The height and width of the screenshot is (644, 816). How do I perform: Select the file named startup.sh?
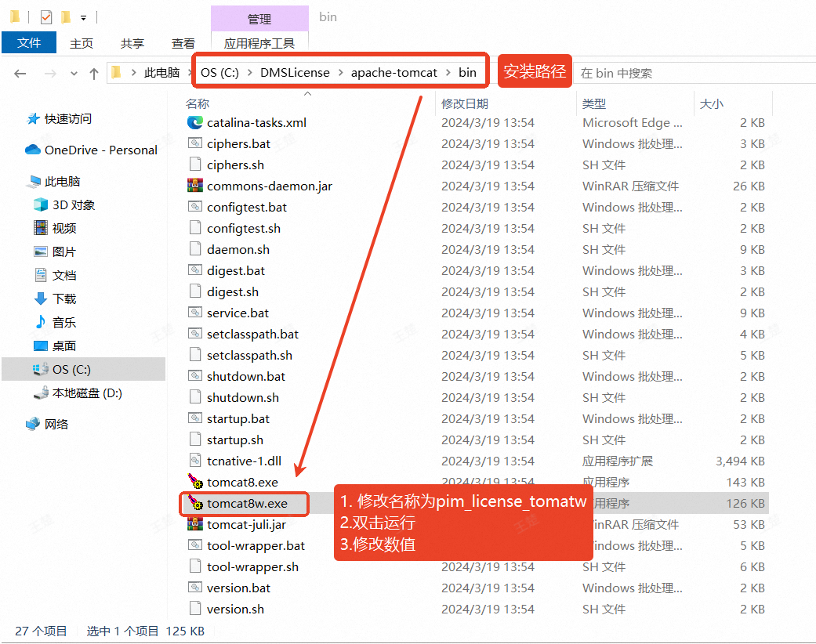point(235,440)
